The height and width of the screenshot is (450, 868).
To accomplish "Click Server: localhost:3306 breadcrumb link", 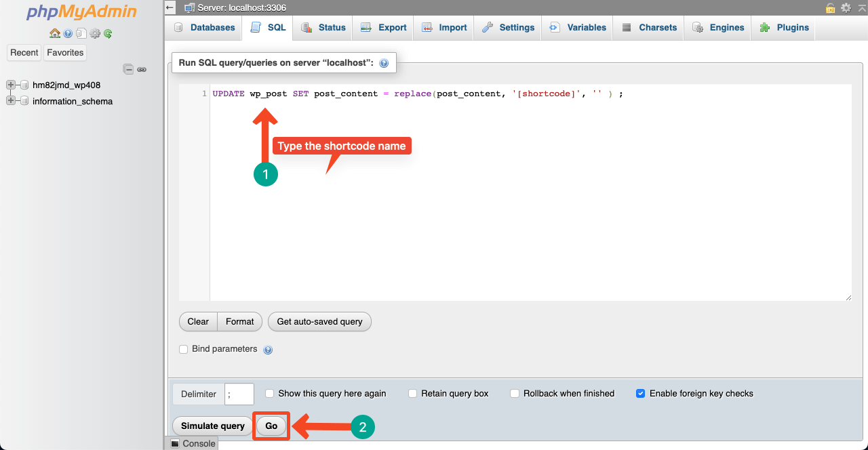I will (x=242, y=8).
